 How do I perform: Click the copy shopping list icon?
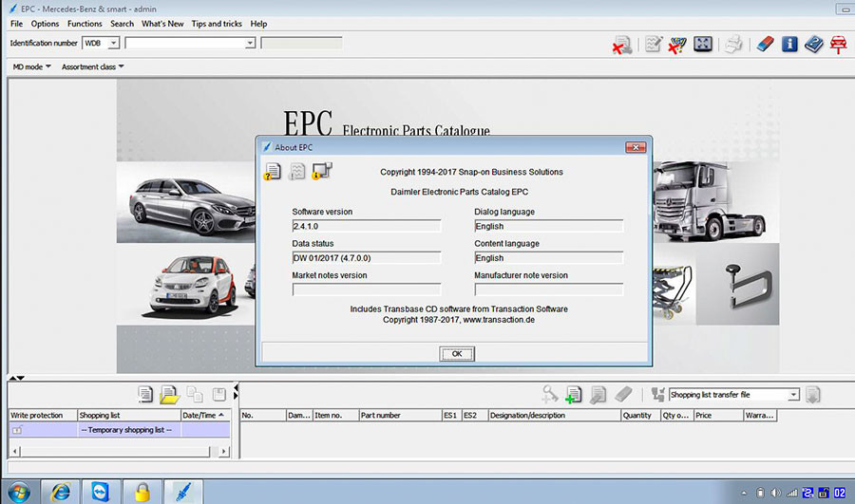click(x=195, y=394)
